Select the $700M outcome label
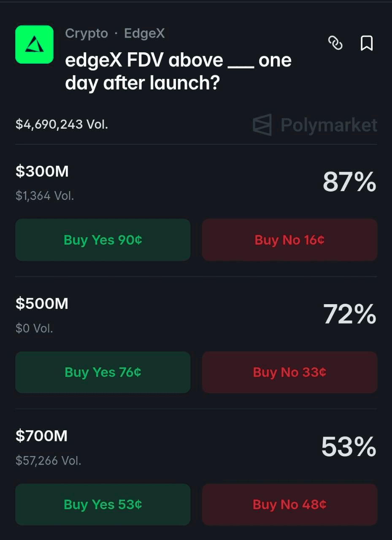This screenshot has height=540, width=392. (x=41, y=436)
